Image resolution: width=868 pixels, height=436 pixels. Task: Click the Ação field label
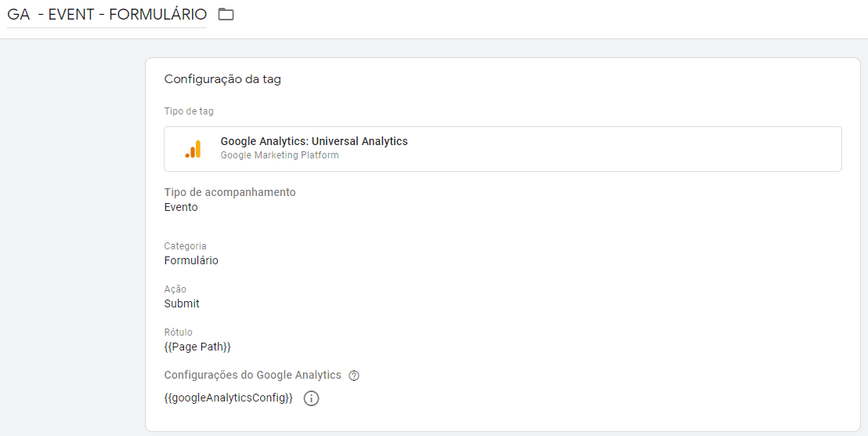175,289
